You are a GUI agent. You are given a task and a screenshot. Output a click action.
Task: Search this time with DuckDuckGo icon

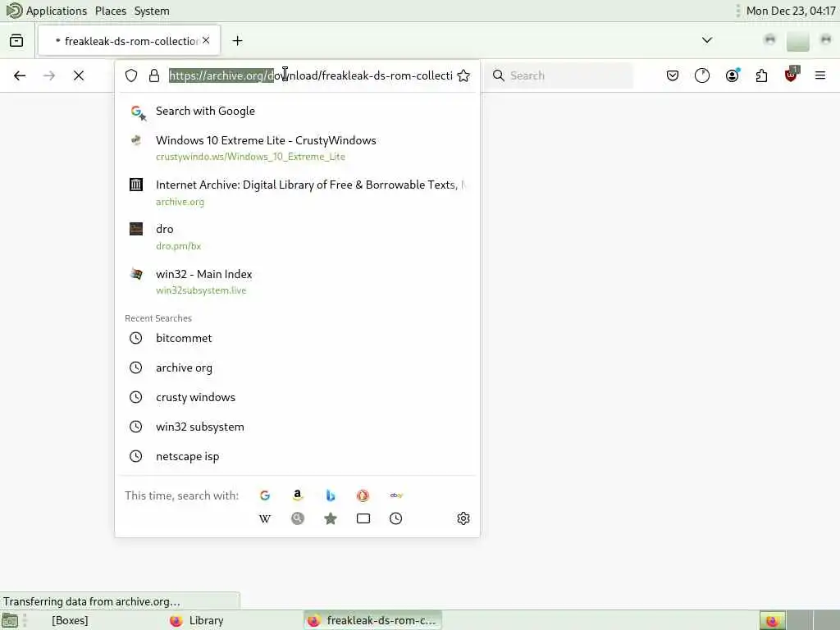coord(363,495)
